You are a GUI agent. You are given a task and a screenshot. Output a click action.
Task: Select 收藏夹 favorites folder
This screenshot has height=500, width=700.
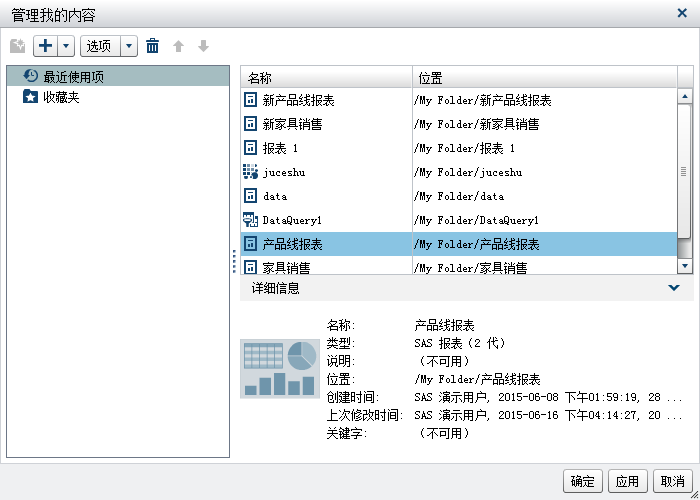118,97
